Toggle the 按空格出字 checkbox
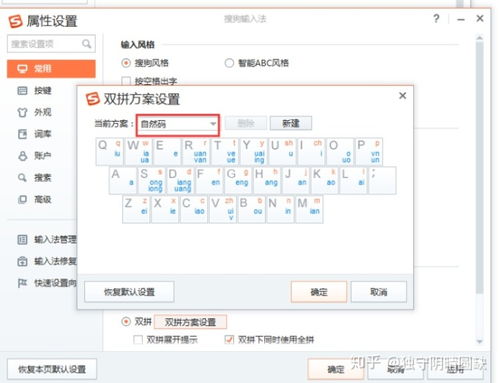Viewport: 499px width, 383px height. click(x=126, y=81)
